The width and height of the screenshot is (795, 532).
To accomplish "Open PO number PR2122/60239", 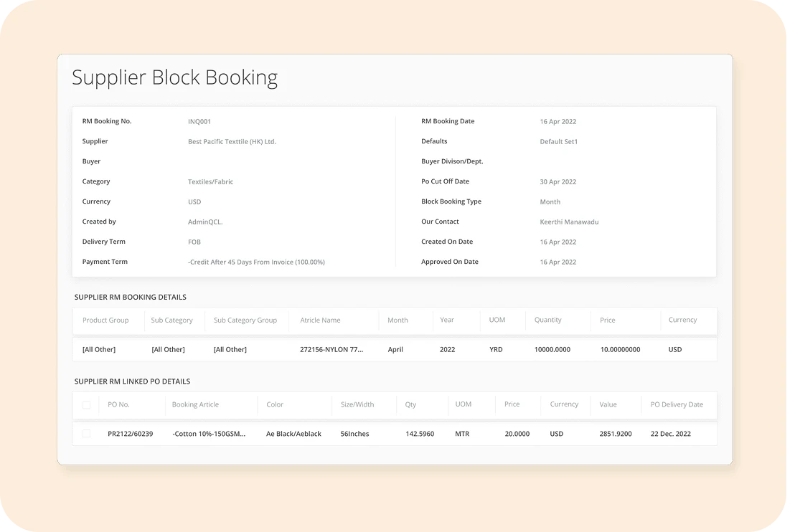I will (130, 434).
